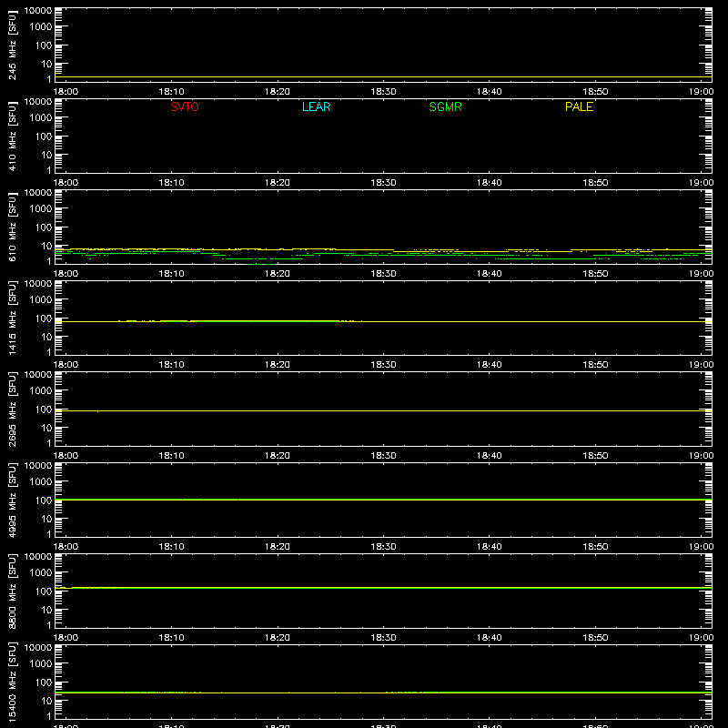Select the 15400 MHz [SFU] axis title

click(x=12, y=682)
